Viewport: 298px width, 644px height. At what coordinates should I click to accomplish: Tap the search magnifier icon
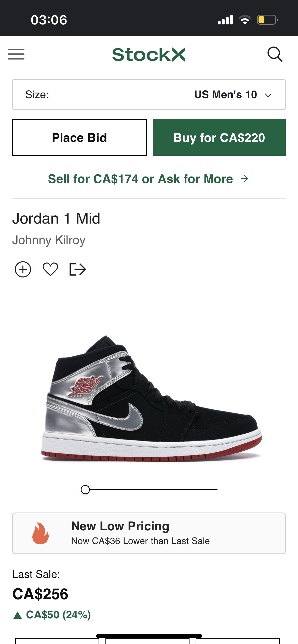(x=275, y=54)
